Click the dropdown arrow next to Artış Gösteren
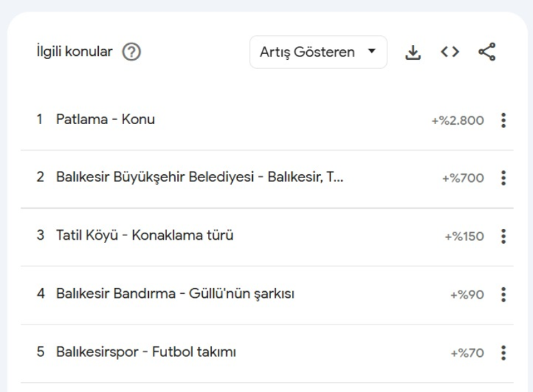533x392 pixels. pyautogui.click(x=372, y=51)
